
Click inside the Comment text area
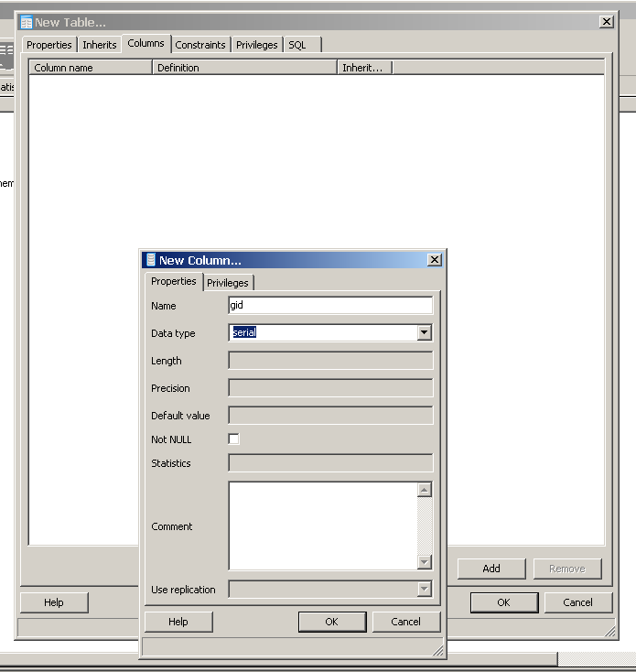pos(322,526)
